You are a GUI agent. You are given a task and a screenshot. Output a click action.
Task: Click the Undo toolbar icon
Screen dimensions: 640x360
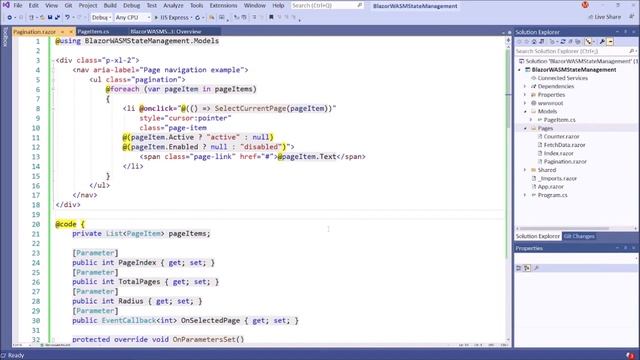67,18
